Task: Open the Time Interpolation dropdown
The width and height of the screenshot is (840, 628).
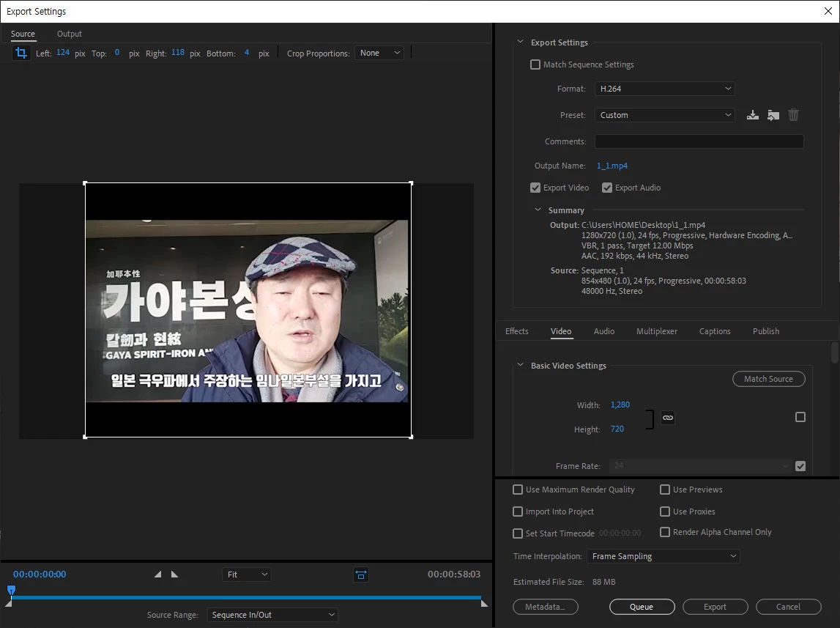Action: 663,556
